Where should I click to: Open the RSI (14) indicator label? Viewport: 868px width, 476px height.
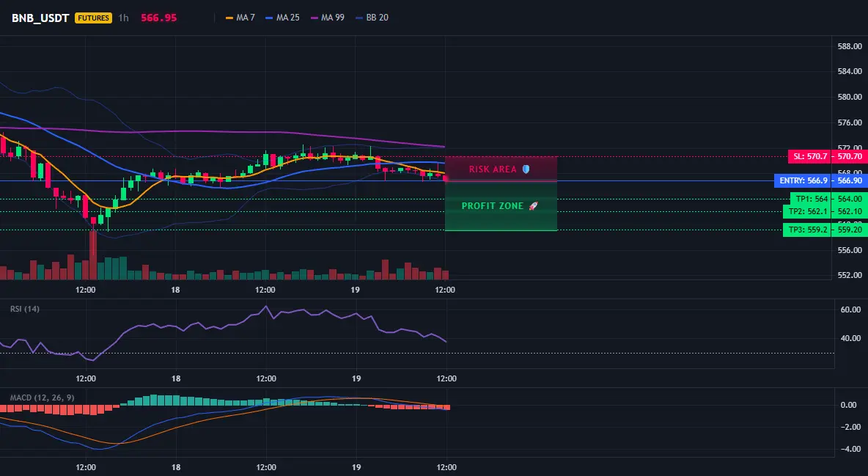tap(25, 309)
